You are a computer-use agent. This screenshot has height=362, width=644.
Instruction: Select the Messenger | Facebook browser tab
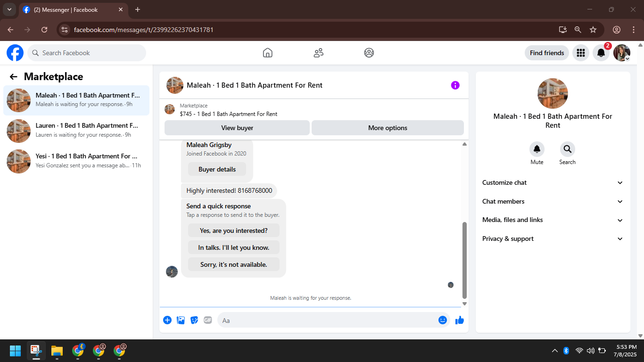click(x=73, y=9)
